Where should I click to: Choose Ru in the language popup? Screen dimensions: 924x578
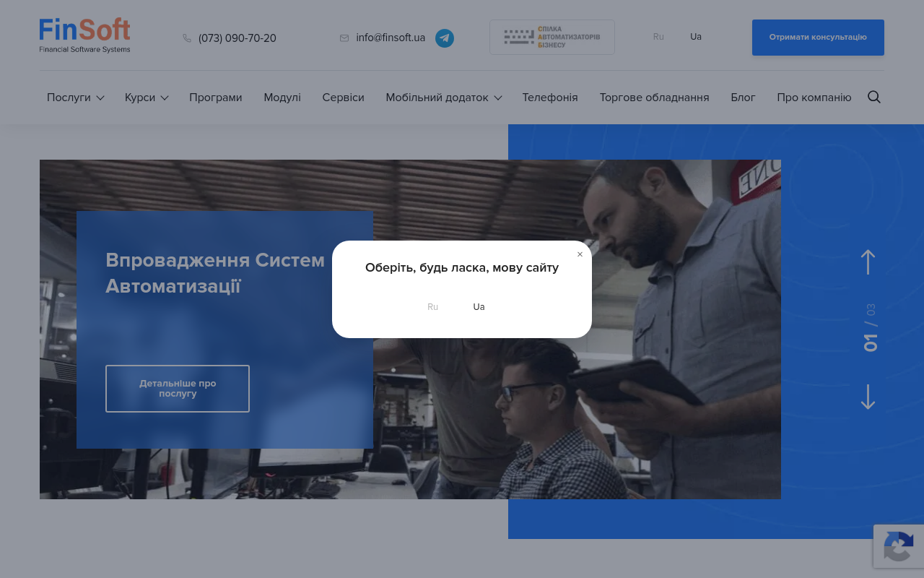pos(433,307)
